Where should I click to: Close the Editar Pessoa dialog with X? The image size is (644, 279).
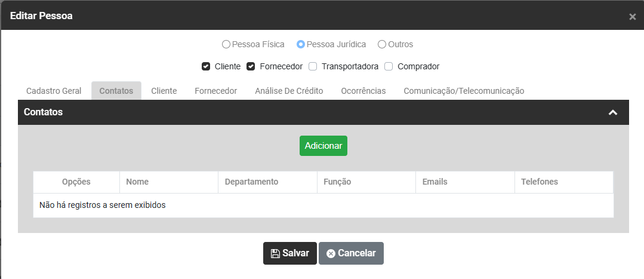(x=632, y=17)
